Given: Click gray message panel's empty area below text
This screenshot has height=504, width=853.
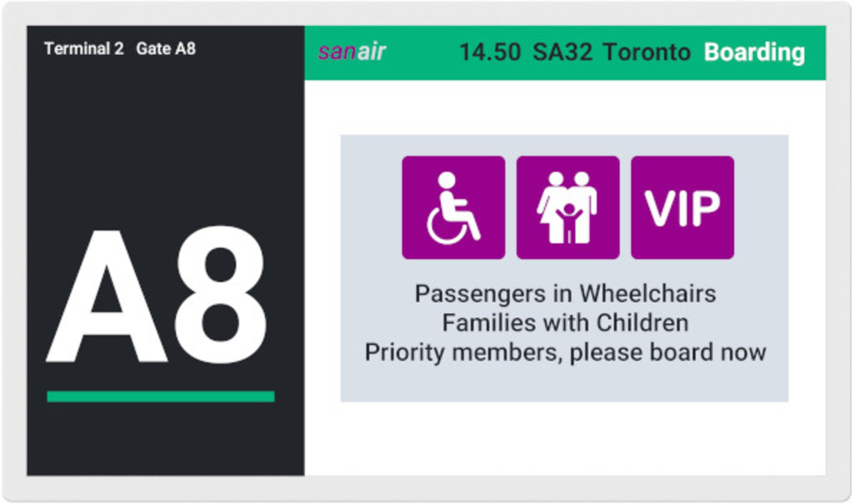Looking at the screenshot, I should pyautogui.click(x=564, y=384).
